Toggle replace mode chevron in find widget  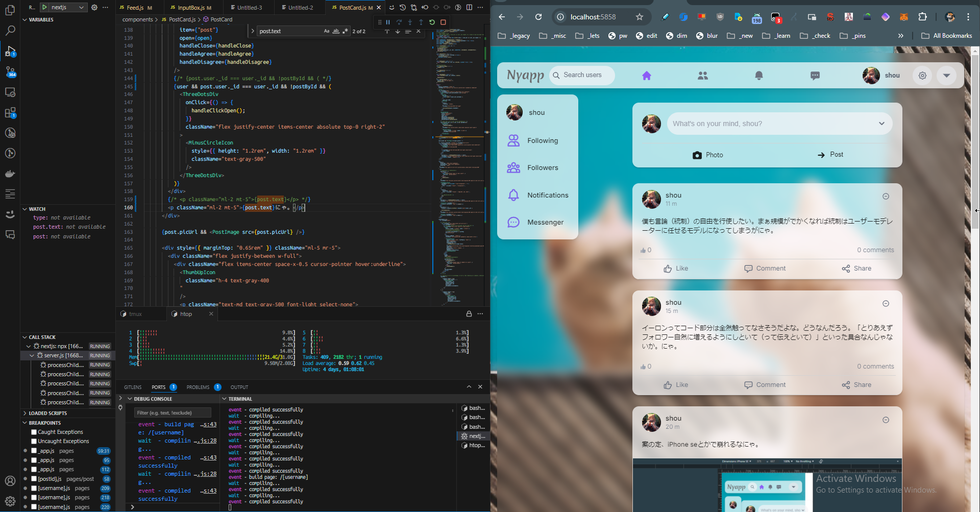click(252, 31)
